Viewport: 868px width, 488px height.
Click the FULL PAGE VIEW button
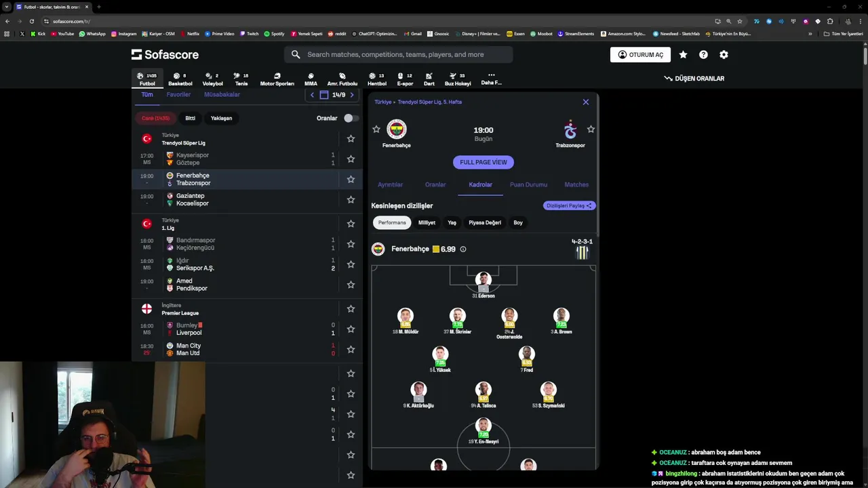click(x=484, y=162)
